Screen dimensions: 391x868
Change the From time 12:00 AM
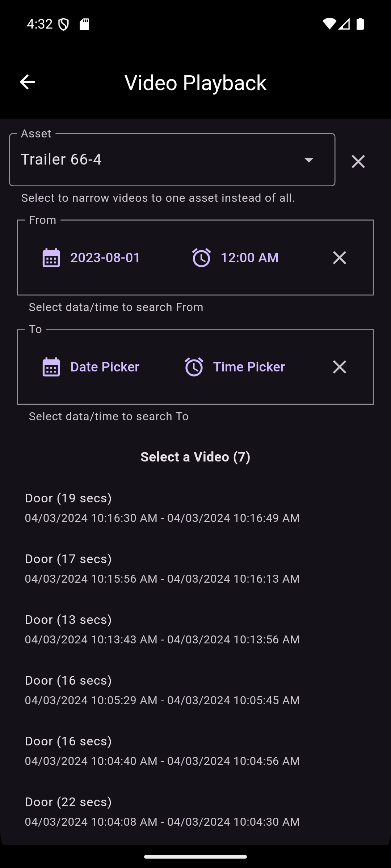[249, 258]
